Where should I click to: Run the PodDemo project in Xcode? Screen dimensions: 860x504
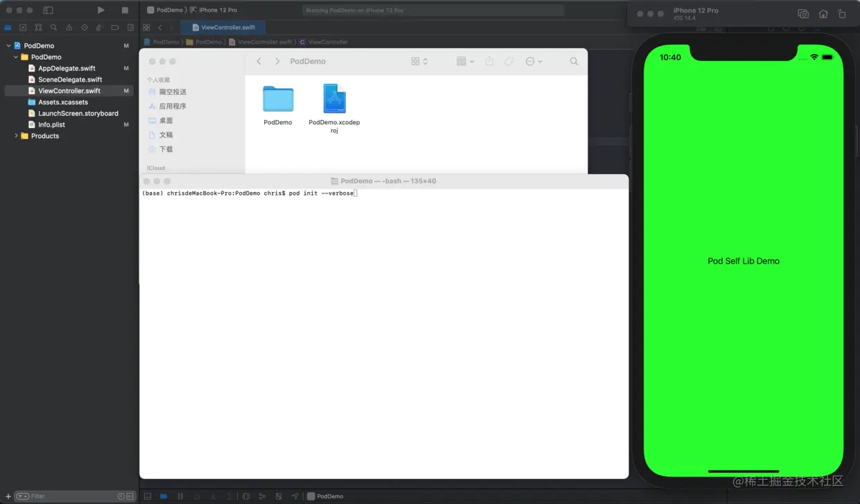(101, 10)
